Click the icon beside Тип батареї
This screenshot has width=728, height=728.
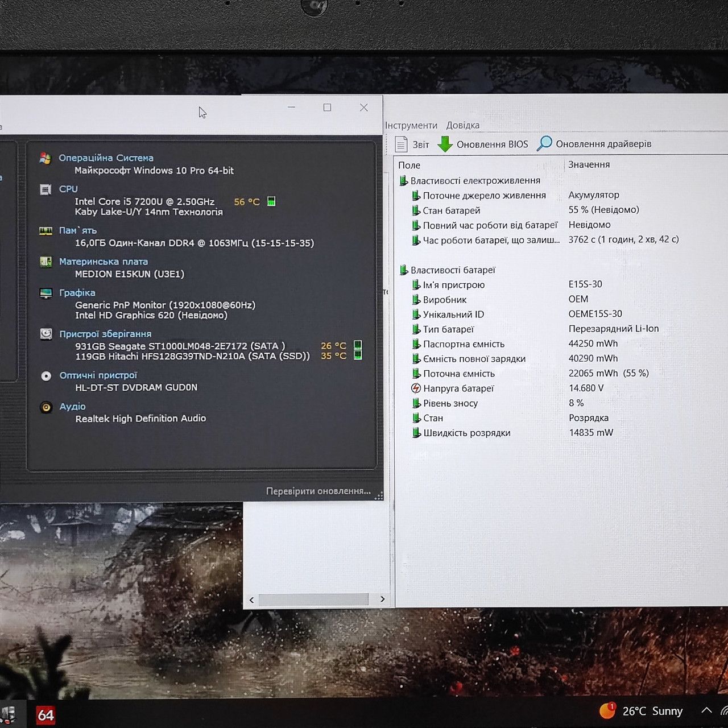pyautogui.click(x=416, y=329)
